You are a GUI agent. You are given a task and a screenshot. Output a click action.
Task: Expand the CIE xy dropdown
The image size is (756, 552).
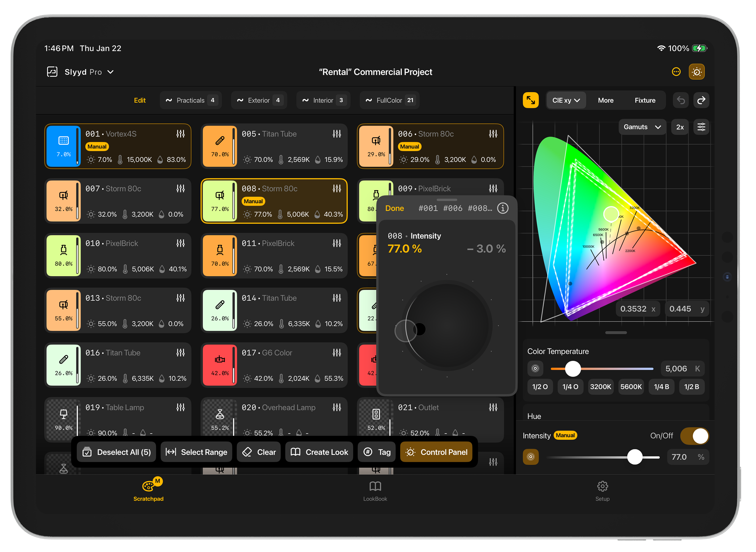click(566, 100)
